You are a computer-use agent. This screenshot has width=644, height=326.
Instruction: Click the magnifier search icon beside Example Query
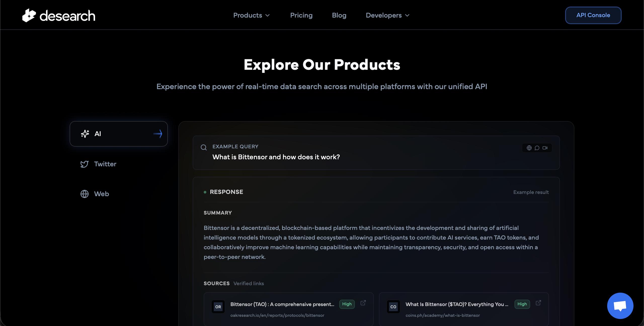tap(204, 147)
